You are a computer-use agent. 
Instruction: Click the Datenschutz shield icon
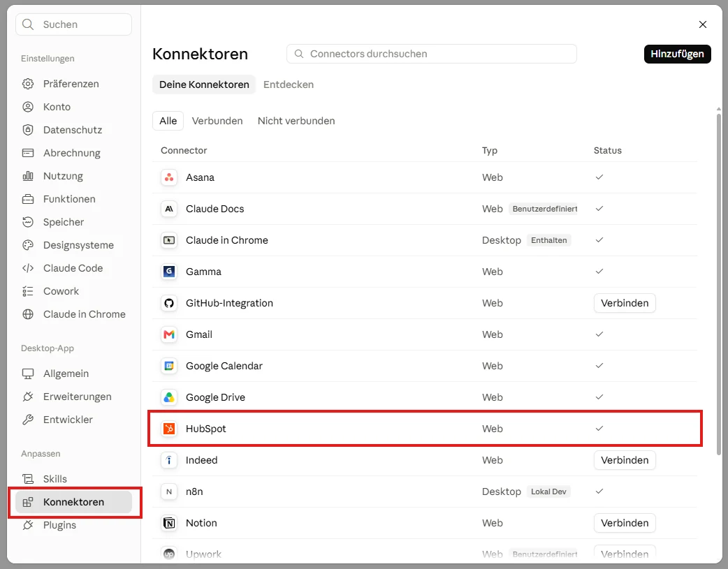[28, 130]
